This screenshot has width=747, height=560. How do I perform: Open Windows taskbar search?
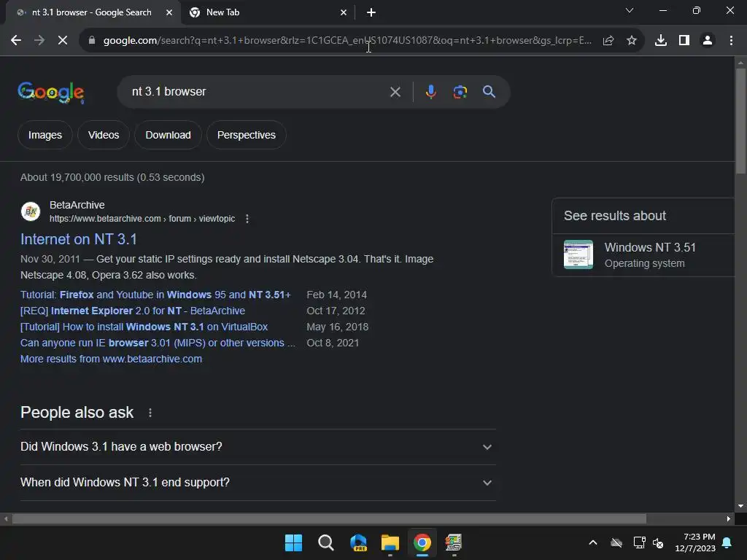click(x=326, y=542)
